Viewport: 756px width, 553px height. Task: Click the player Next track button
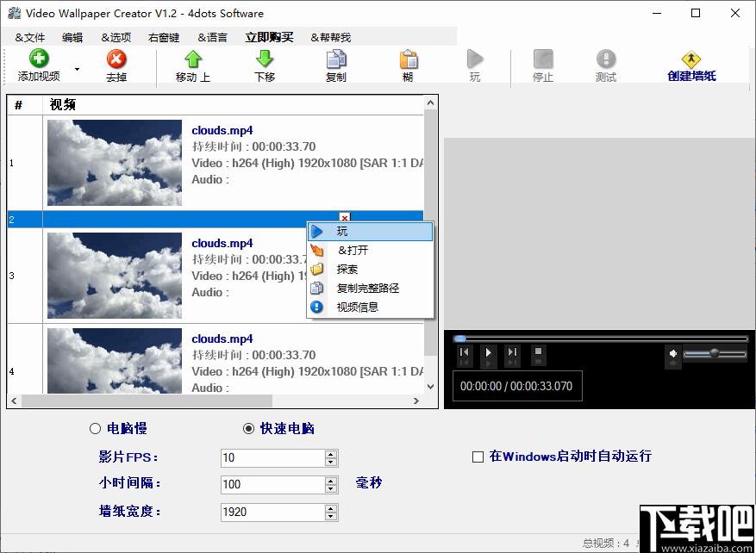pos(513,351)
